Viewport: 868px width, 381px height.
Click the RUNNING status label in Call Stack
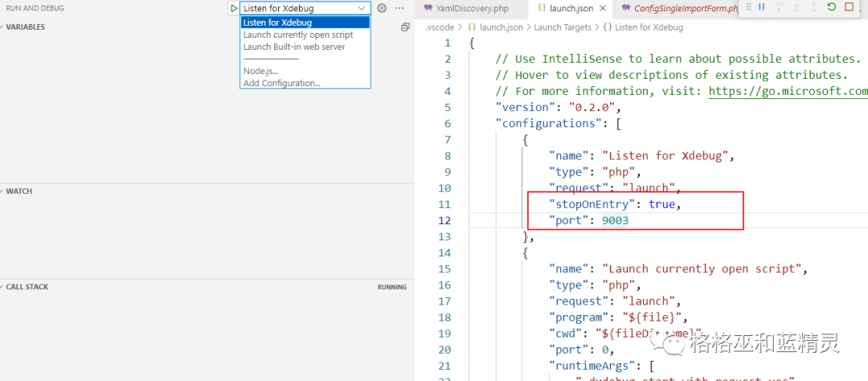point(392,287)
